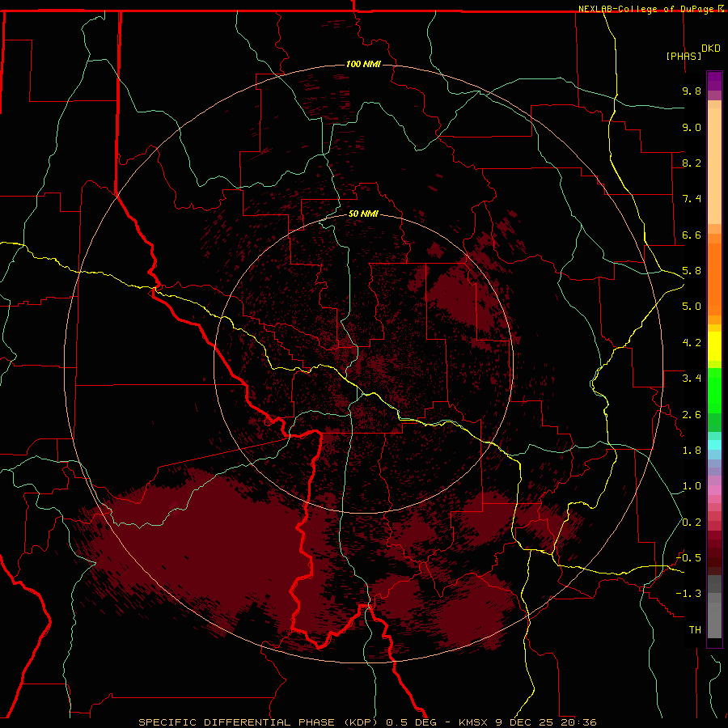Image resolution: width=728 pixels, height=728 pixels.
Task: Select the 5.8 scale value
Action: point(692,271)
